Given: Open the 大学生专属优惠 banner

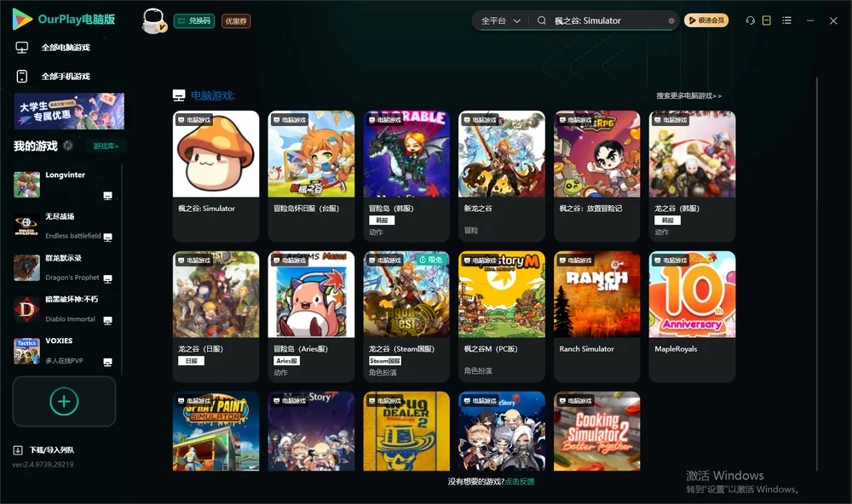Looking at the screenshot, I should pos(69,112).
